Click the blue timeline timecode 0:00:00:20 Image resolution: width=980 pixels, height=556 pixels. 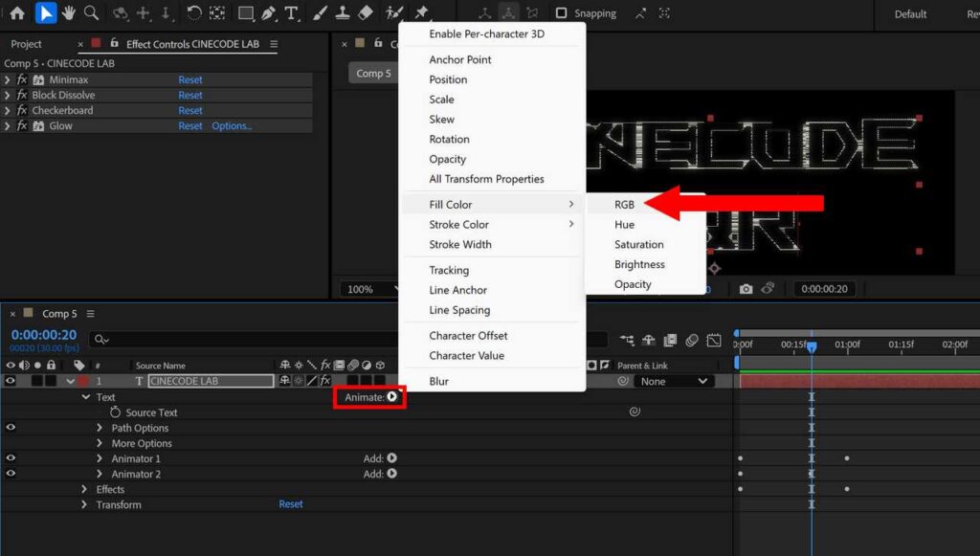[x=44, y=335]
